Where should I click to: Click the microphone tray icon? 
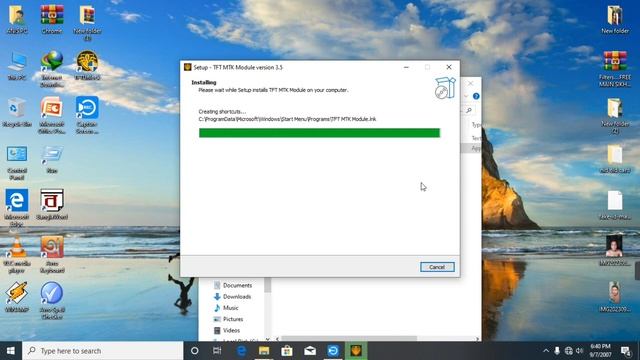point(557,351)
